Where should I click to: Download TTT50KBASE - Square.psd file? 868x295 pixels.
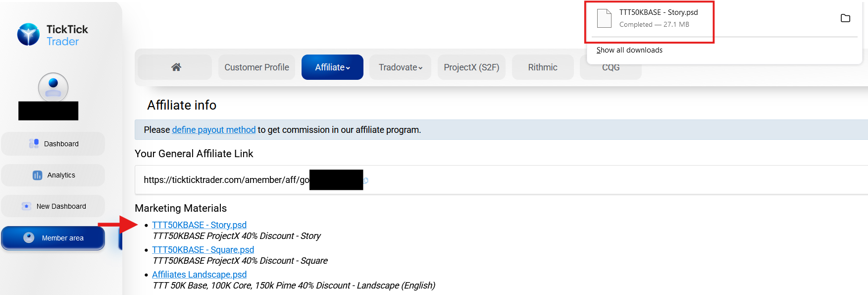pyautogui.click(x=203, y=250)
